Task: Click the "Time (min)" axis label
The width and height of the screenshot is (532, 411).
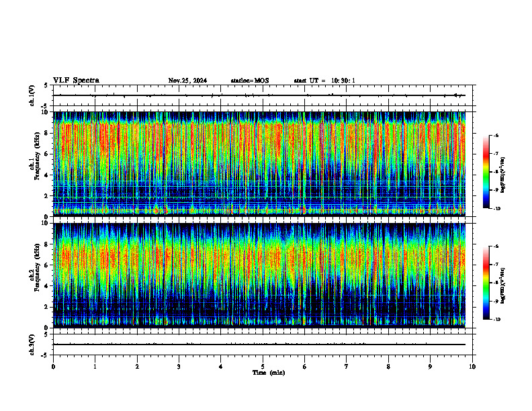Action: 269,373
